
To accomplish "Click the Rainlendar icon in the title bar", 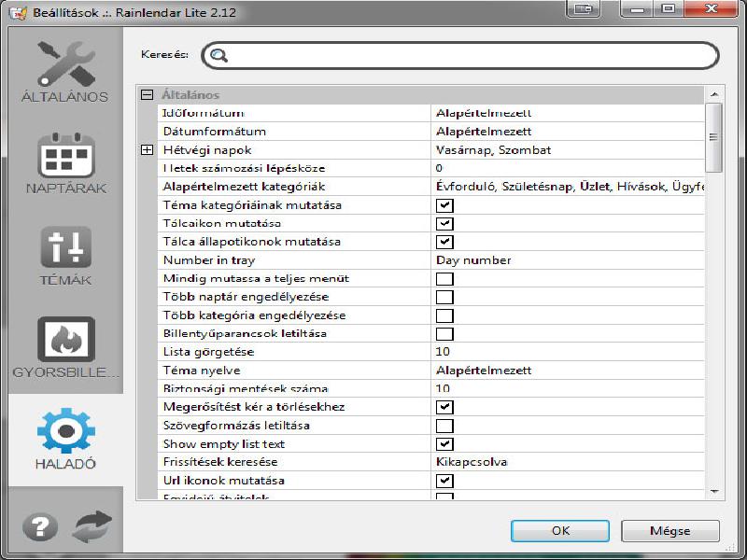I will click(18, 12).
